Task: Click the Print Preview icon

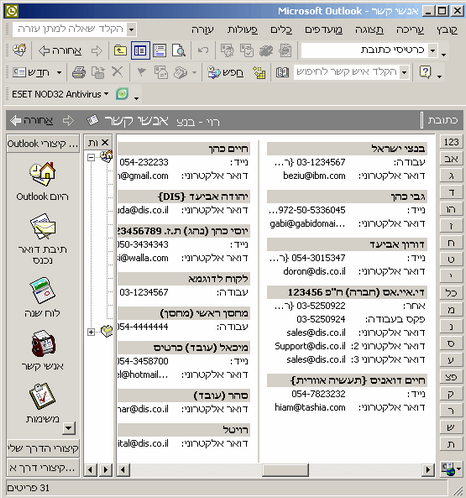Action: 179,51
